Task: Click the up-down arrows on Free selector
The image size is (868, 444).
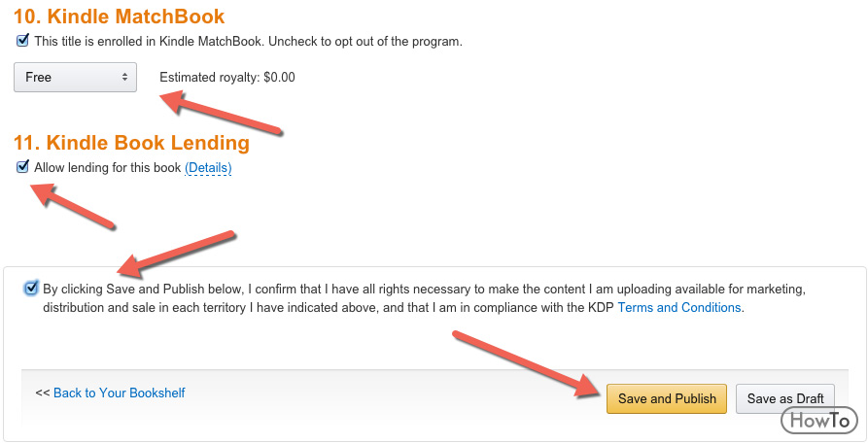Action: pyautogui.click(x=125, y=77)
